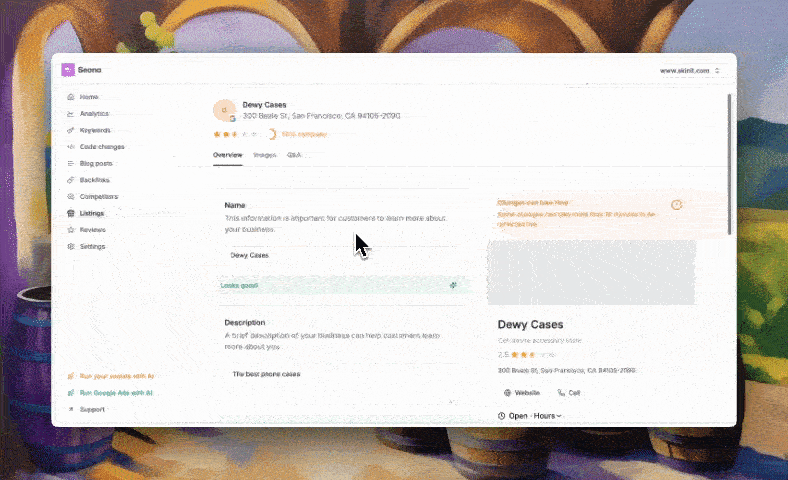Expand the Hours dropdown
The width and height of the screenshot is (788, 480).
click(547, 416)
